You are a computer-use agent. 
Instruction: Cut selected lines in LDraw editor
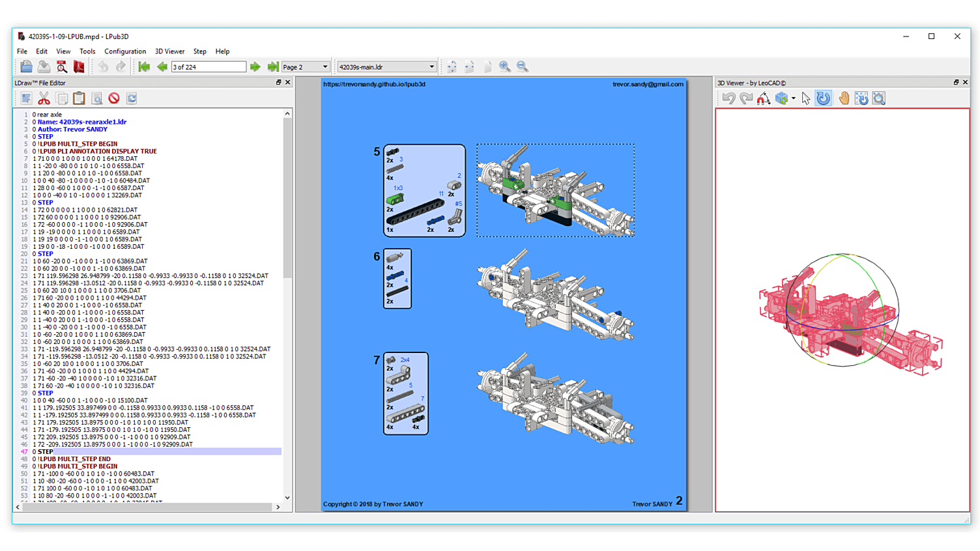(x=44, y=98)
